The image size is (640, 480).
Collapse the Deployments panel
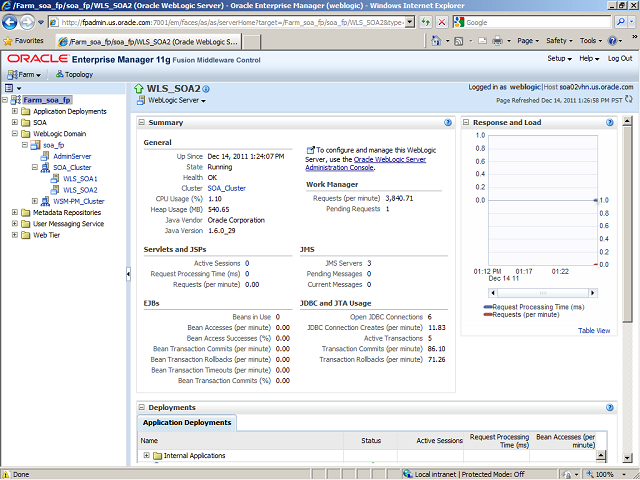(142, 407)
